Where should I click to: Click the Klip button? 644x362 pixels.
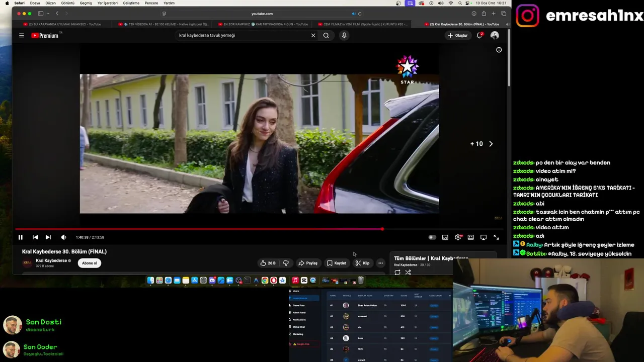363,263
